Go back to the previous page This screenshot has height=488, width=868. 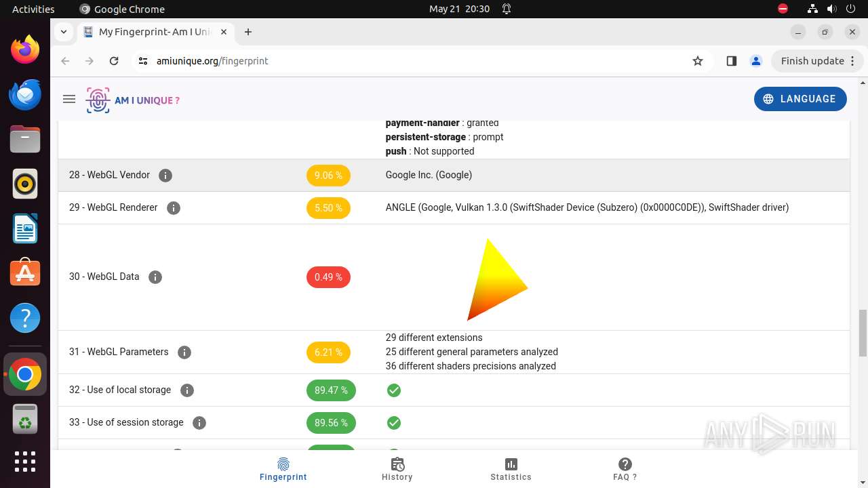tap(65, 61)
